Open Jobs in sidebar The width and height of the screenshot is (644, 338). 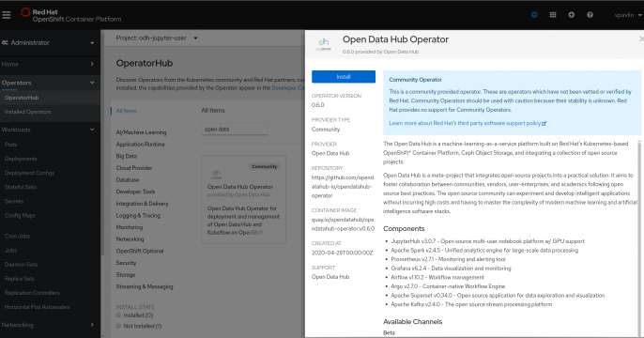(x=10, y=250)
